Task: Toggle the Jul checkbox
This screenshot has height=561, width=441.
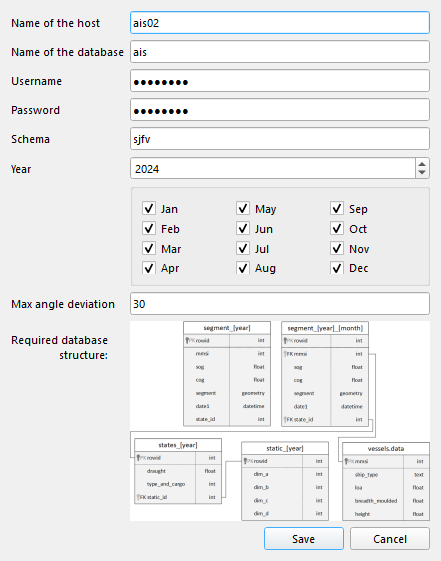Action: point(243,248)
